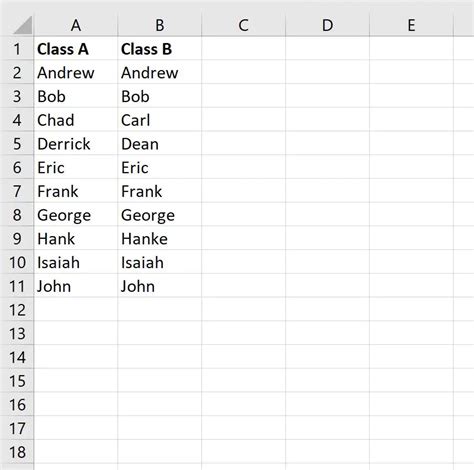Image resolution: width=474 pixels, height=470 pixels.
Task: Select row 1 header
Action: (x=17, y=49)
